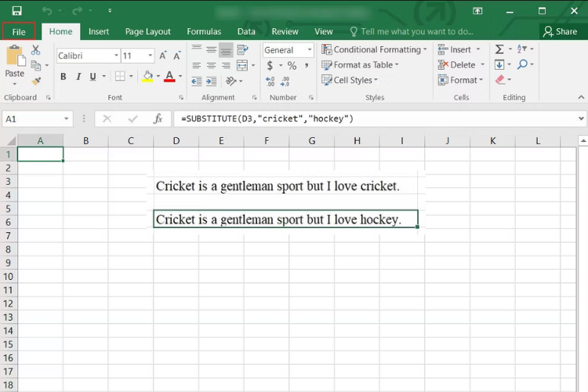Image resolution: width=588 pixels, height=392 pixels.
Task: Decrease font size with smaller A
Action: (177, 56)
